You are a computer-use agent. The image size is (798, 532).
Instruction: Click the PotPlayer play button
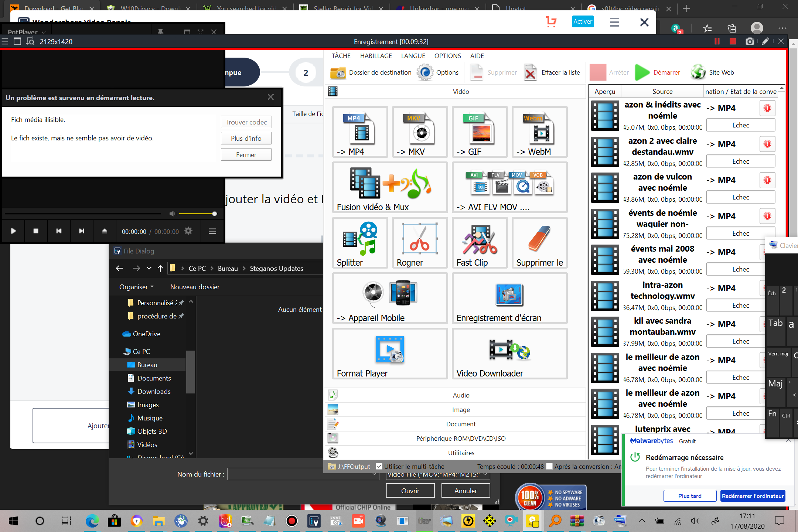tap(13, 231)
